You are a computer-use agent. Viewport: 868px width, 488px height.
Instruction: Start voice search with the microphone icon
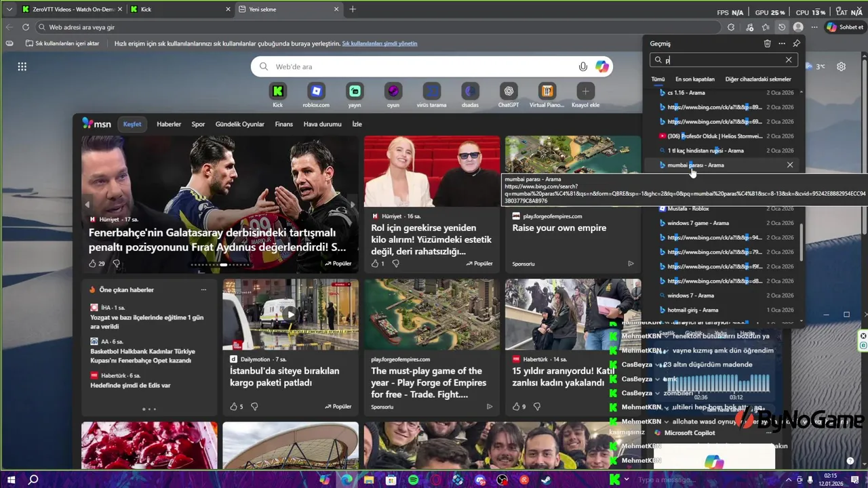(583, 66)
